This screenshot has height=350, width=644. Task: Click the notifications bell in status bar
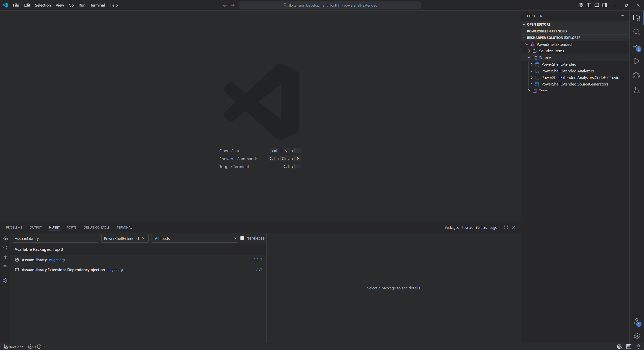point(638,347)
